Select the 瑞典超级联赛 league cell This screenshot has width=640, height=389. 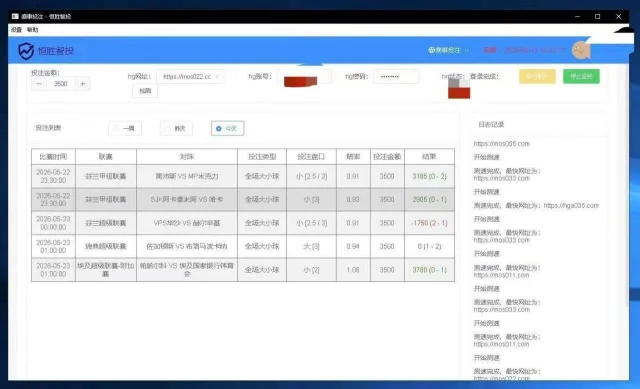[106, 247]
